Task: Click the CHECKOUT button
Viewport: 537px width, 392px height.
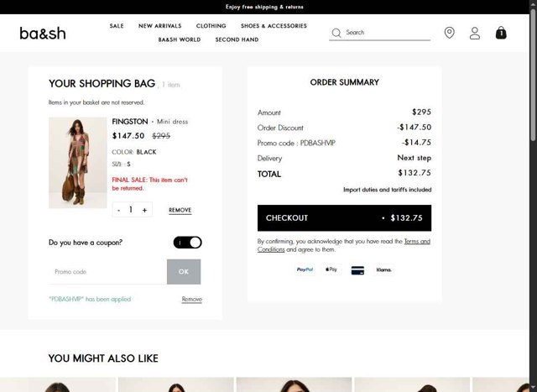Action: click(344, 218)
